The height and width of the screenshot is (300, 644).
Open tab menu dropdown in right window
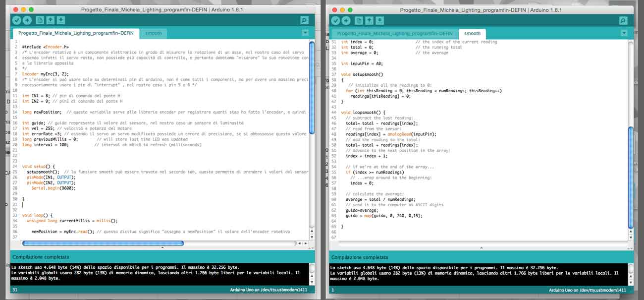[624, 33]
